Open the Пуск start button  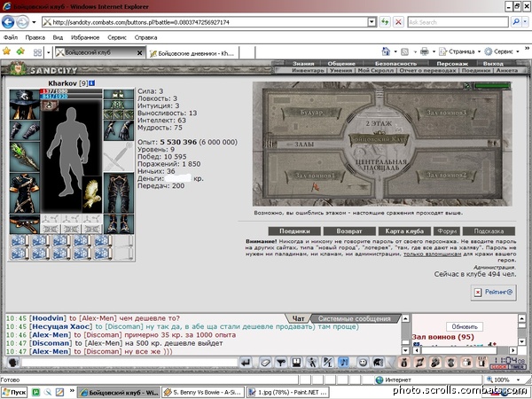pos(14,392)
